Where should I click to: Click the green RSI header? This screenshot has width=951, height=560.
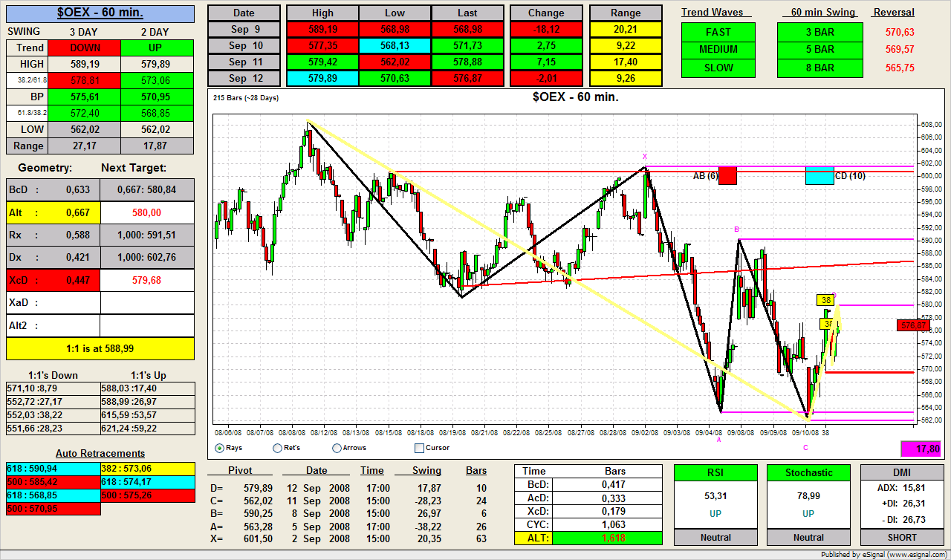[715, 472]
